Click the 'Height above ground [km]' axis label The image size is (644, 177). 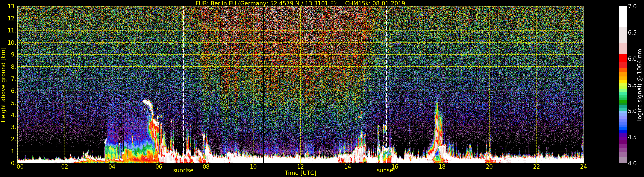pos(3,85)
